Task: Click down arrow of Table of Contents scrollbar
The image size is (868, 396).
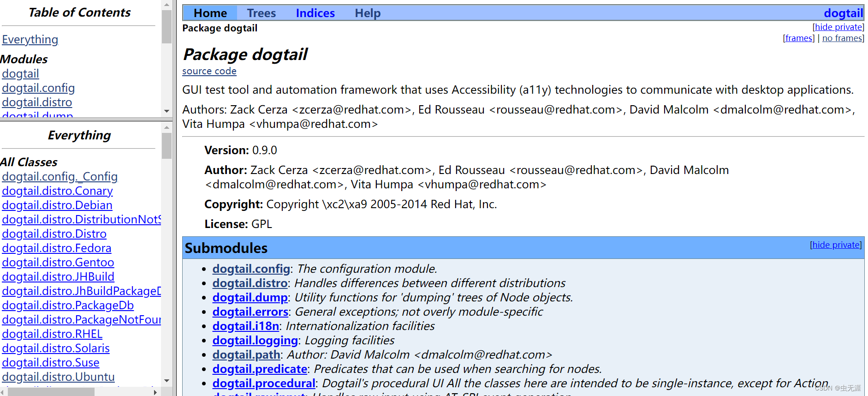Action: (x=167, y=111)
